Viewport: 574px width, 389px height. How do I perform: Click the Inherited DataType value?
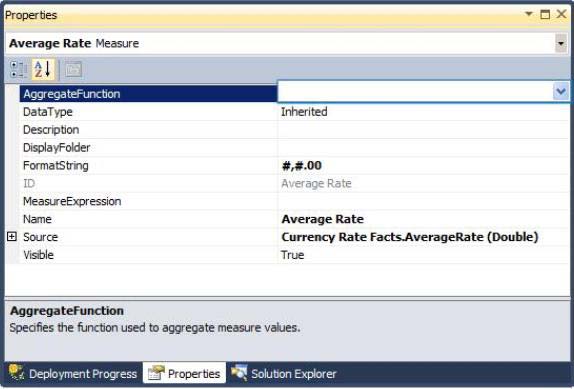(x=304, y=112)
